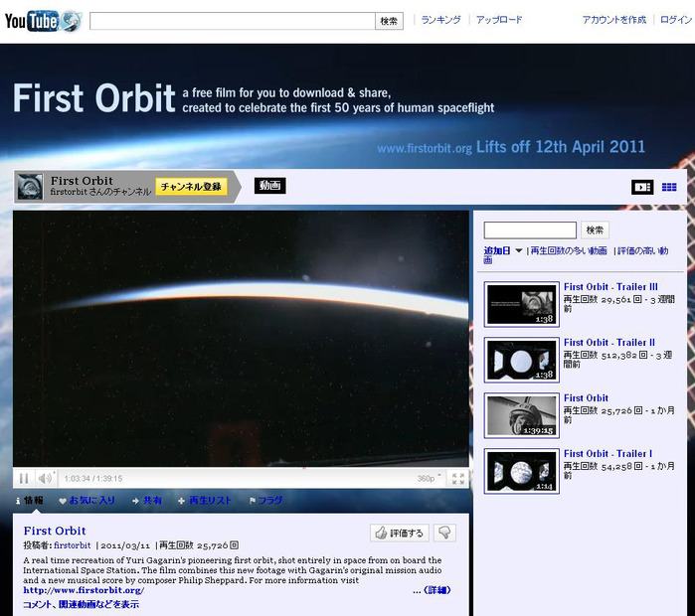Expand description with (詳細) link
Viewport: 695px width, 616px height.
pos(437,590)
